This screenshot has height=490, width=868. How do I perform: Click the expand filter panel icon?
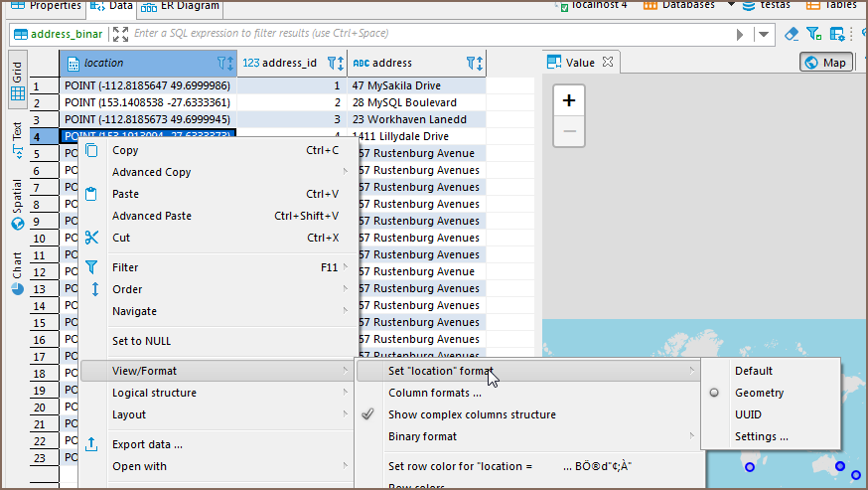(x=120, y=34)
